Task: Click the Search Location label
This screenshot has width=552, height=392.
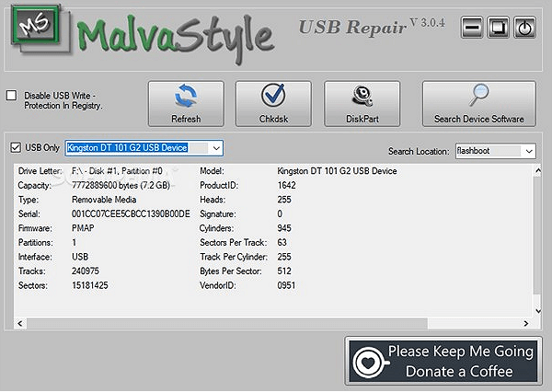Action: pyautogui.click(x=419, y=152)
